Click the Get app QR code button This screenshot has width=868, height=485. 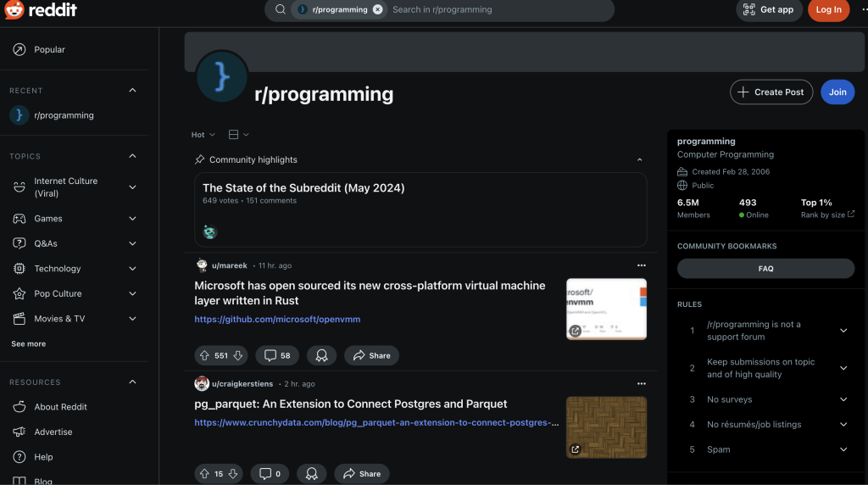[x=769, y=10]
